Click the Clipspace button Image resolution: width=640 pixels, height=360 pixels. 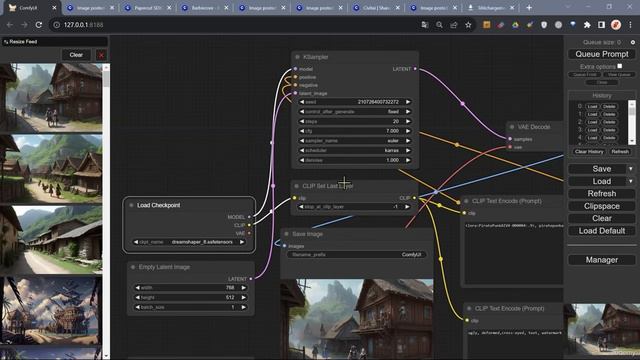[x=602, y=206]
